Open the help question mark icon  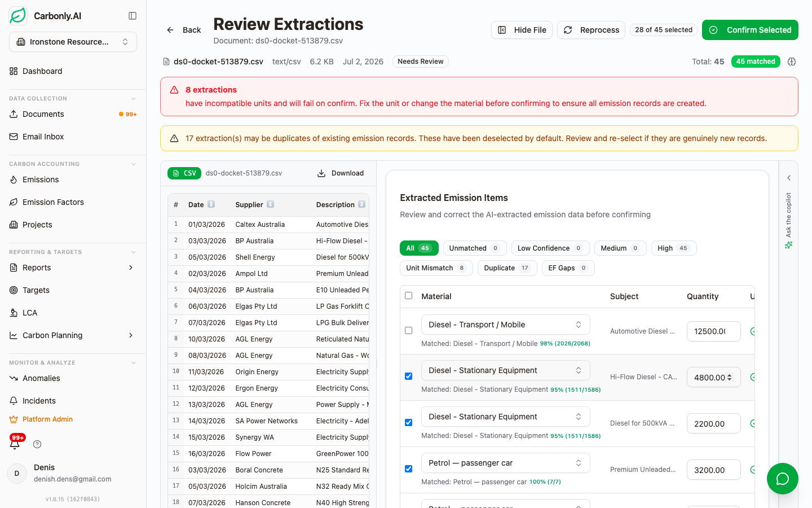(x=37, y=444)
